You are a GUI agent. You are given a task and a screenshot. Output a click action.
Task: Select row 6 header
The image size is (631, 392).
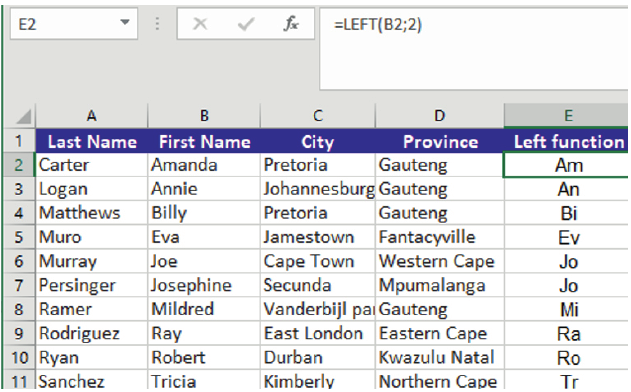tap(19, 261)
